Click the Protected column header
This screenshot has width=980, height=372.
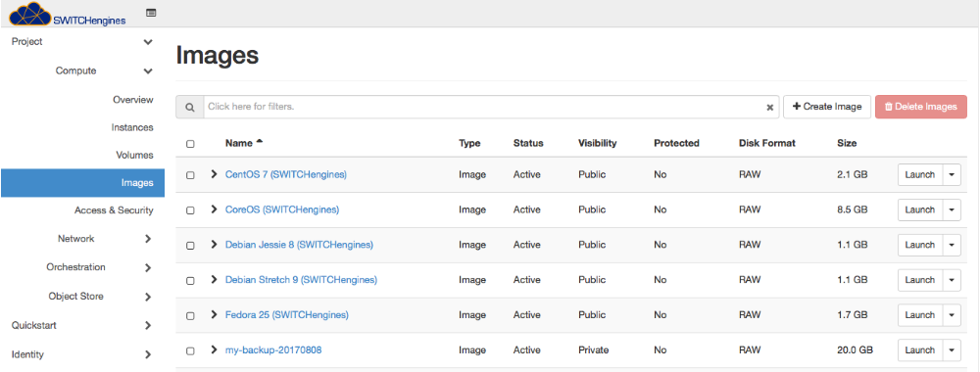[676, 143]
